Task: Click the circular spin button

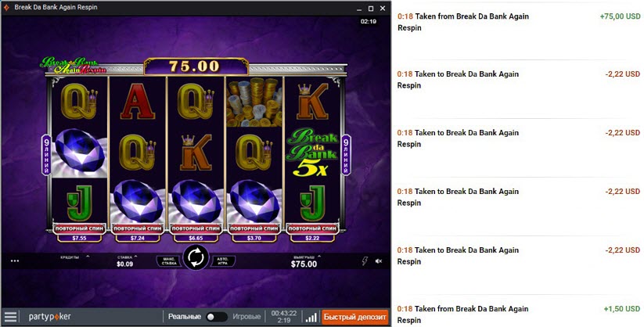Action: tap(196, 257)
